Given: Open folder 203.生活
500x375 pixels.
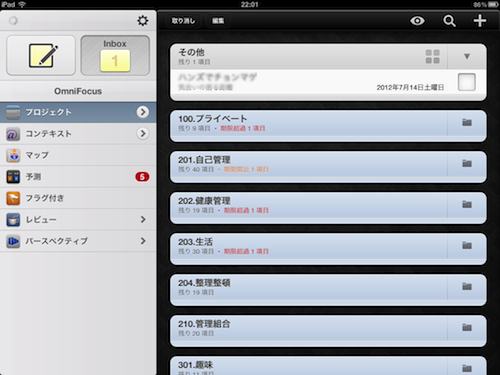Looking at the screenshot, I should (328, 249).
